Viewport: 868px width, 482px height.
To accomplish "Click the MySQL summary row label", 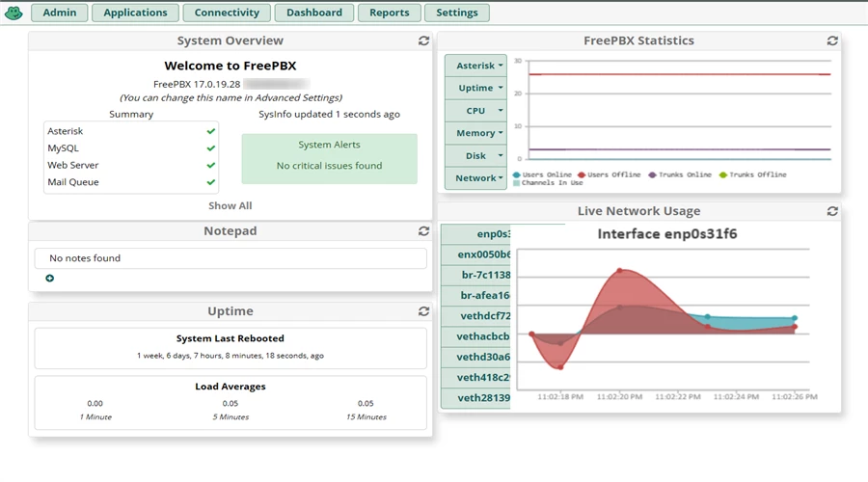I will tap(63, 148).
